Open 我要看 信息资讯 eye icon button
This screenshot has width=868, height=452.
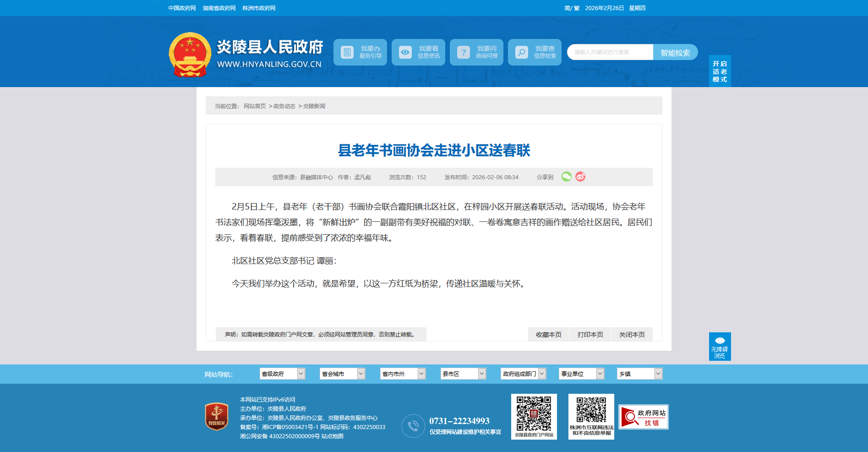(x=418, y=52)
